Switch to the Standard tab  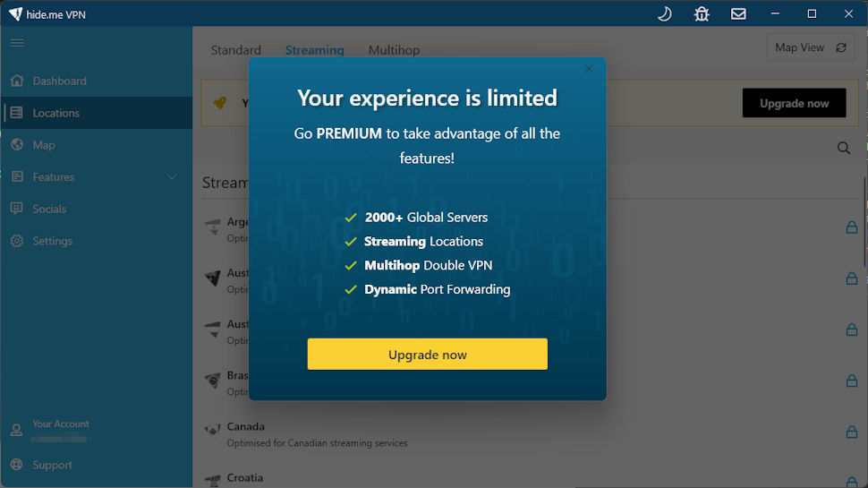(x=236, y=50)
